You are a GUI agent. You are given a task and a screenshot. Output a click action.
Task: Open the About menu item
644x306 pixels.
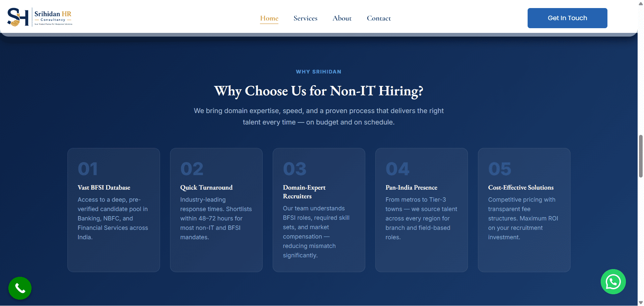coord(342,18)
